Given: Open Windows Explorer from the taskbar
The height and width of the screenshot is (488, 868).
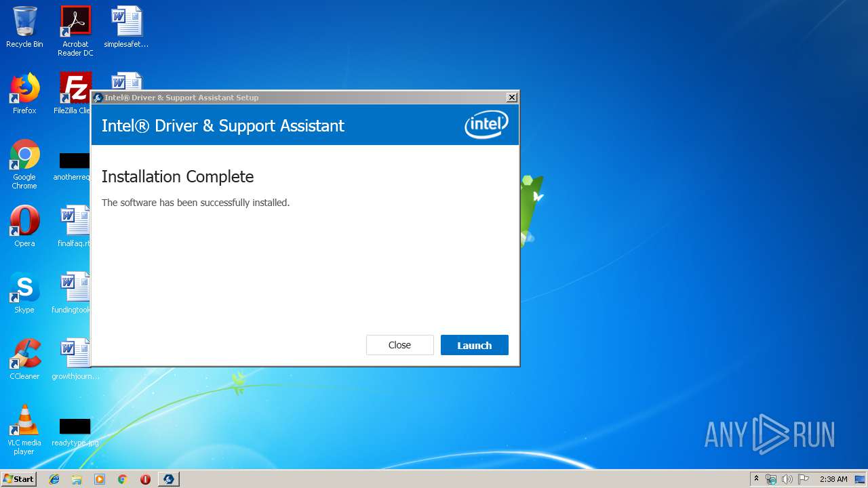Looking at the screenshot, I should (x=77, y=479).
